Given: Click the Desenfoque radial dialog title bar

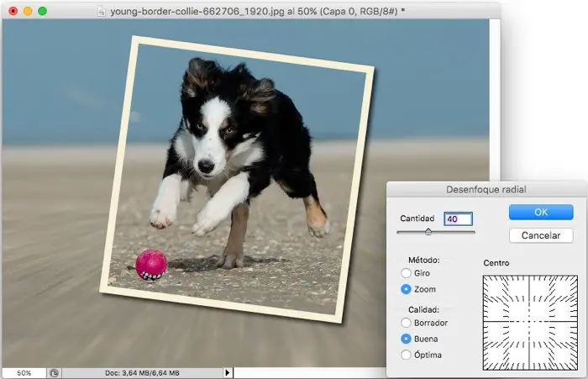Looking at the screenshot, I should pyautogui.click(x=486, y=188).
